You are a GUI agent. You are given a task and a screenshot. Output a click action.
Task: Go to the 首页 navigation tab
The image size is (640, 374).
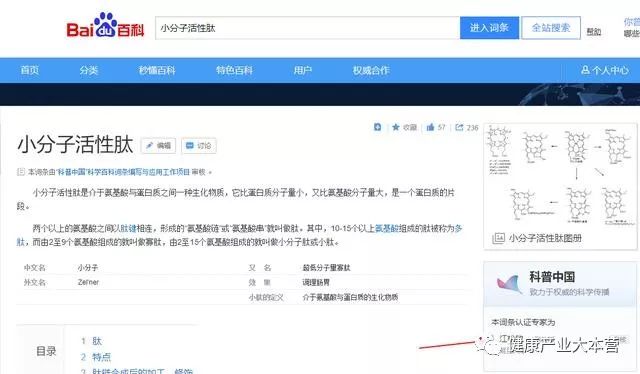[x=30, y=70]
